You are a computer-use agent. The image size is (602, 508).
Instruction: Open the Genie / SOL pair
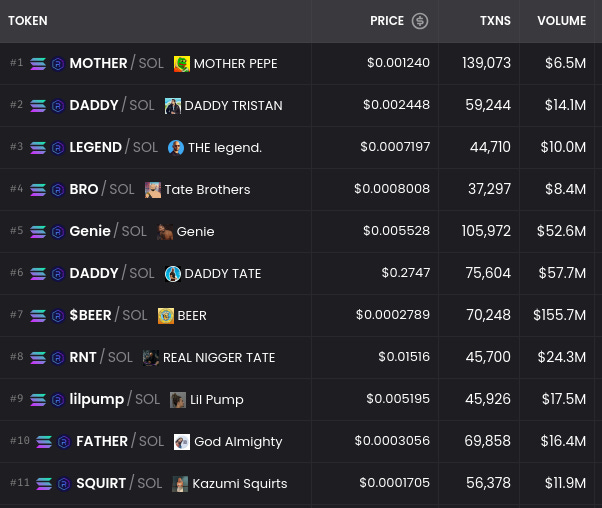coord(108,231)
